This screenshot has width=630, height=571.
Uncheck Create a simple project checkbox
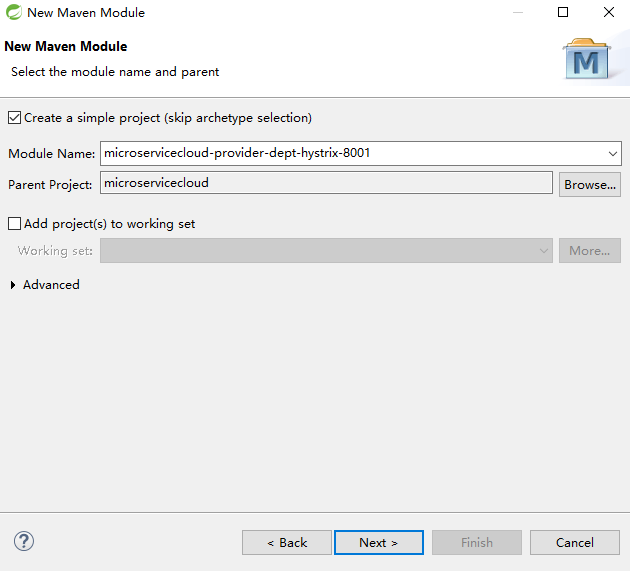click(x=14, y=118)
